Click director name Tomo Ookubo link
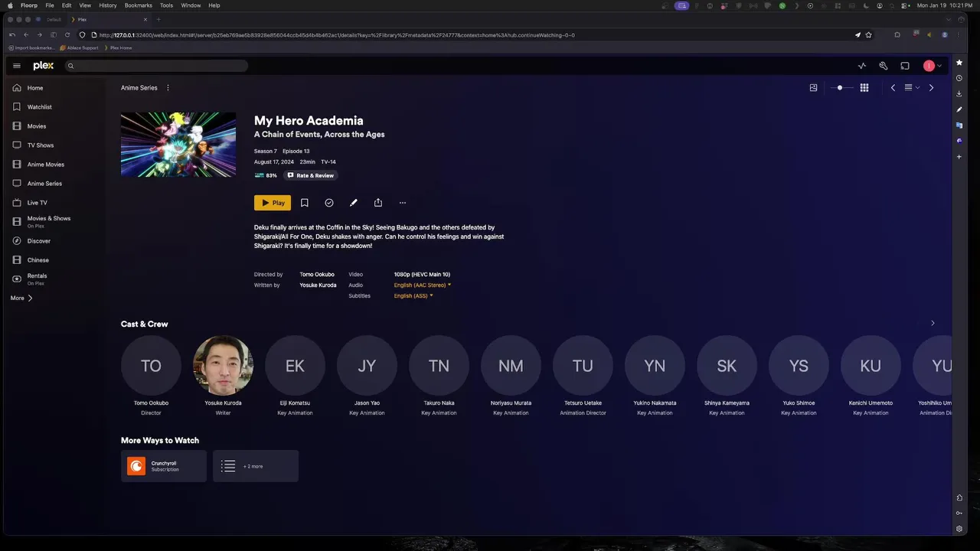This screenshot has width=980, height=551. click(x=318, y=274)
